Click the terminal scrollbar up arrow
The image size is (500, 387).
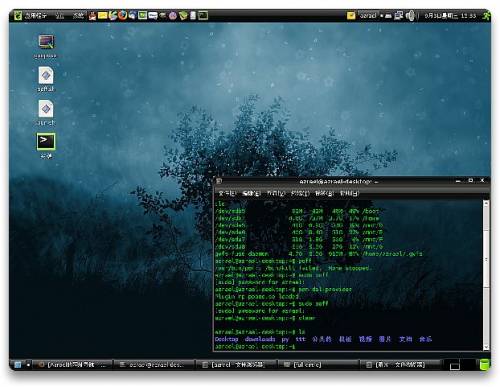coord(486,203)
